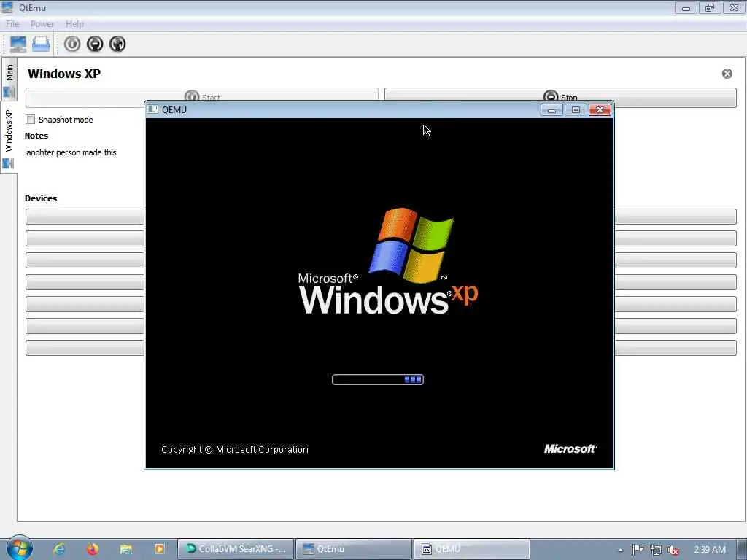747x560 pixels.
Task: Open Windows Media Player from taskbar
Action: pyautogui.click(x=159, y=549)
